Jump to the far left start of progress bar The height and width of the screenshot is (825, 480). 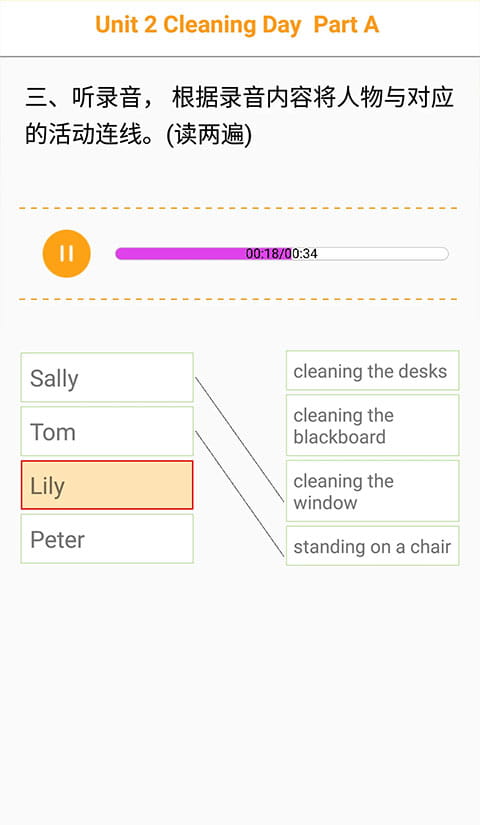(119, 254)
